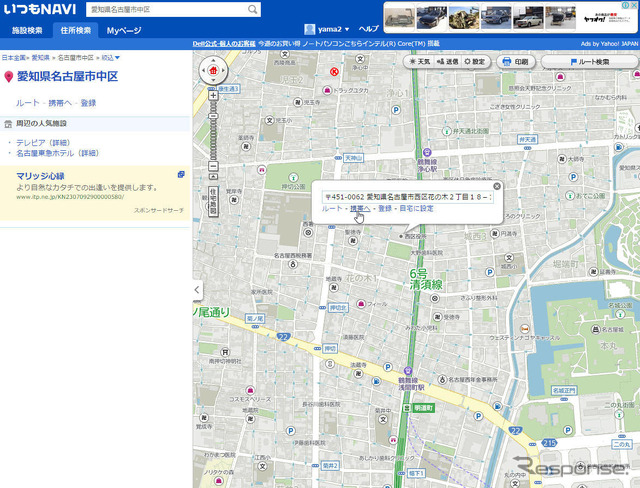Click the route 22 shield near 菊ノ尾

[x=283, y=337]
